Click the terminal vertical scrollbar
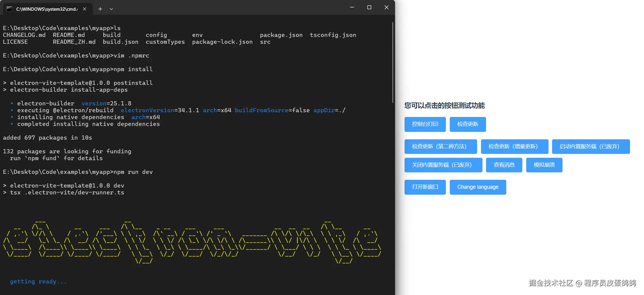Viewport: 644px width, 295px height. (393, 63)
